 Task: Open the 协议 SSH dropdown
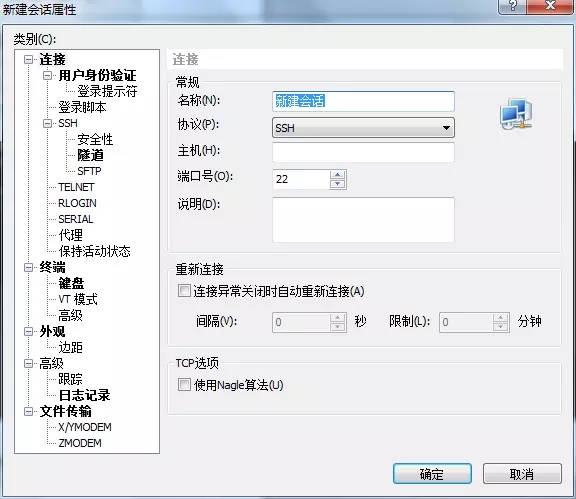[363, 128]
